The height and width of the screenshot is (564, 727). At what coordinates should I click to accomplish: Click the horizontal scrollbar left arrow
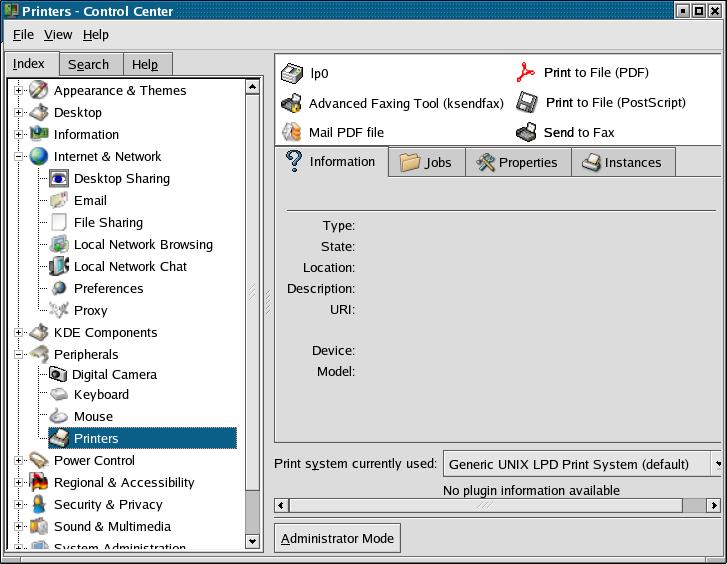click(x=282, y=505)
